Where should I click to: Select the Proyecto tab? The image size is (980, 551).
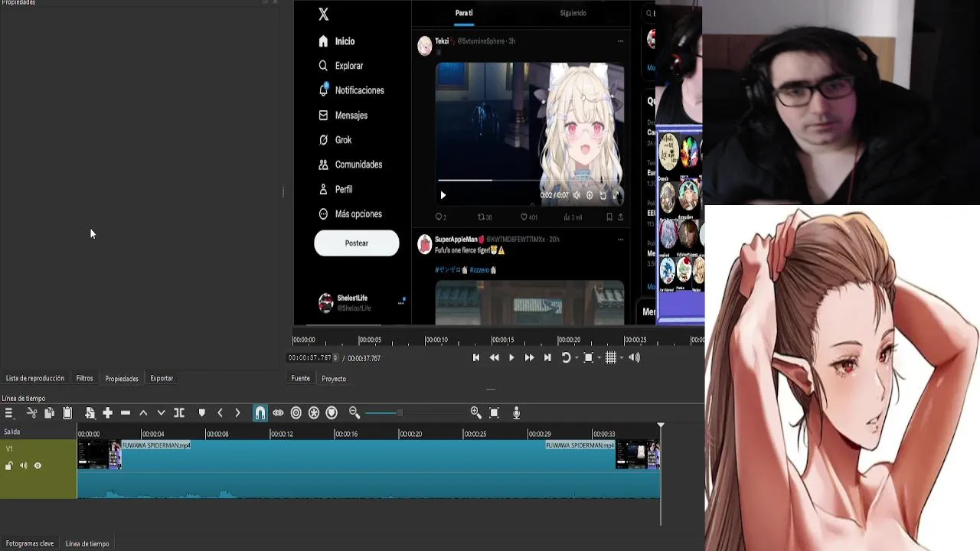(334, 378)
